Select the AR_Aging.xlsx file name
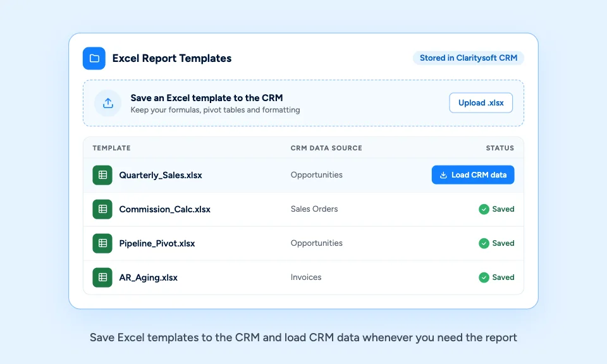607x364 pixels. click(x=148, y=277)
